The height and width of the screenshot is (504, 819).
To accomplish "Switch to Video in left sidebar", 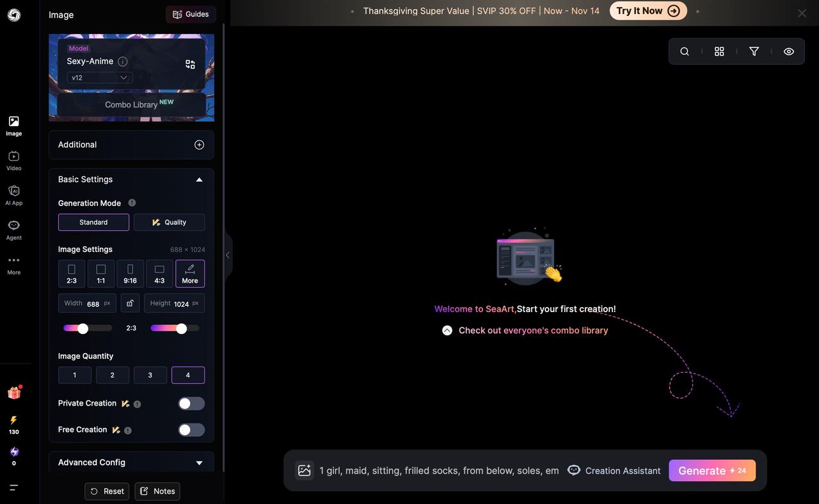I will (x=13, y=160).
